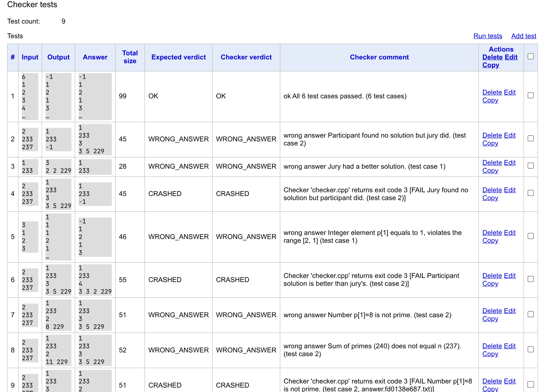Toggle the select-all checkbox in table header
The width and height of the screenshot is (540, 392).
pyautogui.click(x=530, y=56)
